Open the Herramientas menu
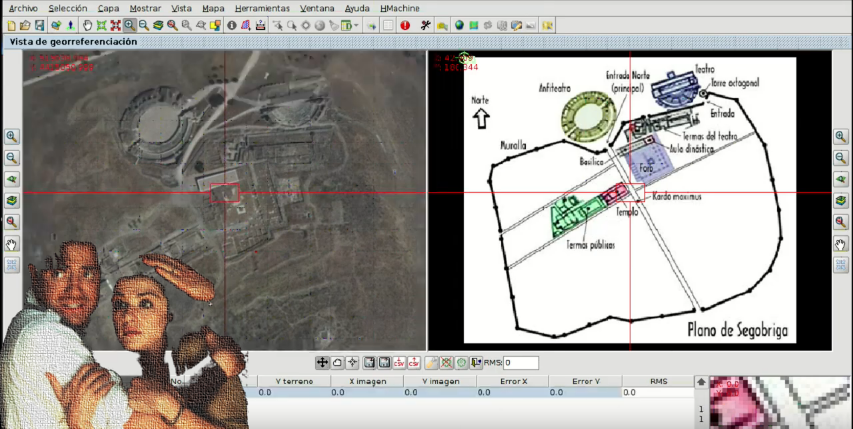853x429 pixels. [x=262, y=8]
